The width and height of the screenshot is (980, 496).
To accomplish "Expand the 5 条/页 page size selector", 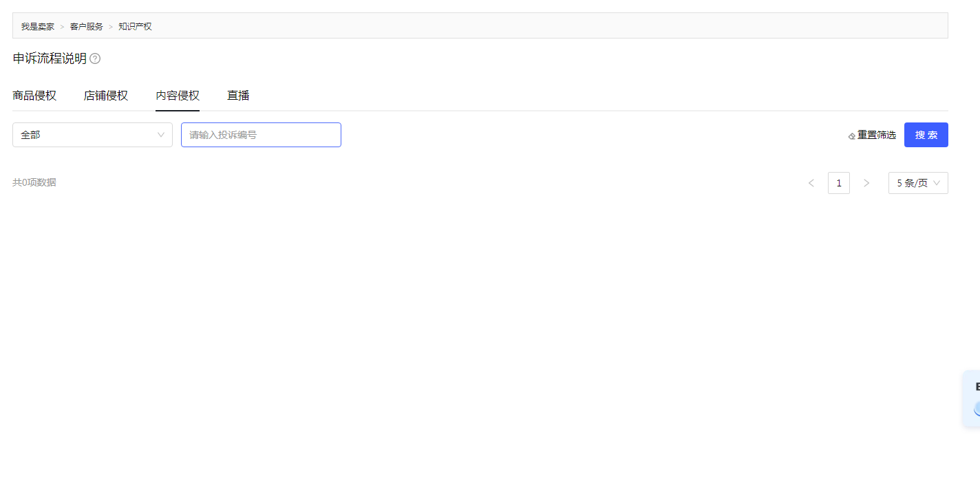I will point(918,183).
